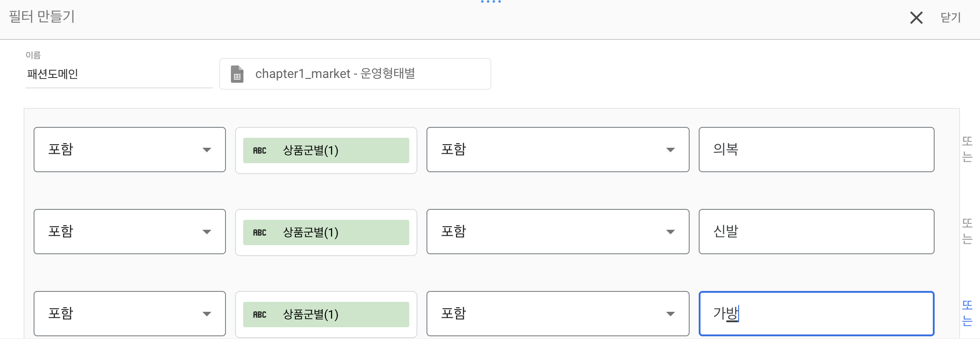Screen dimensions: 980x339
Task: Open second row's left 포함 include/exclude dropdown
Action: pos(129,232)
